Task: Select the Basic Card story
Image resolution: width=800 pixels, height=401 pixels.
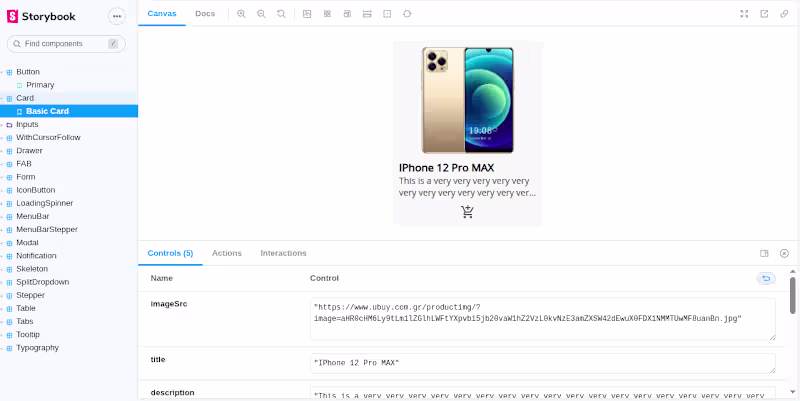Action: [x=47, y=111]
